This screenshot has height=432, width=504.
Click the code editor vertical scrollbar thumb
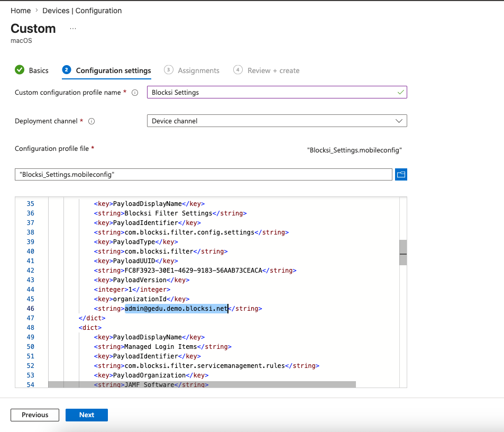[403, 253]
